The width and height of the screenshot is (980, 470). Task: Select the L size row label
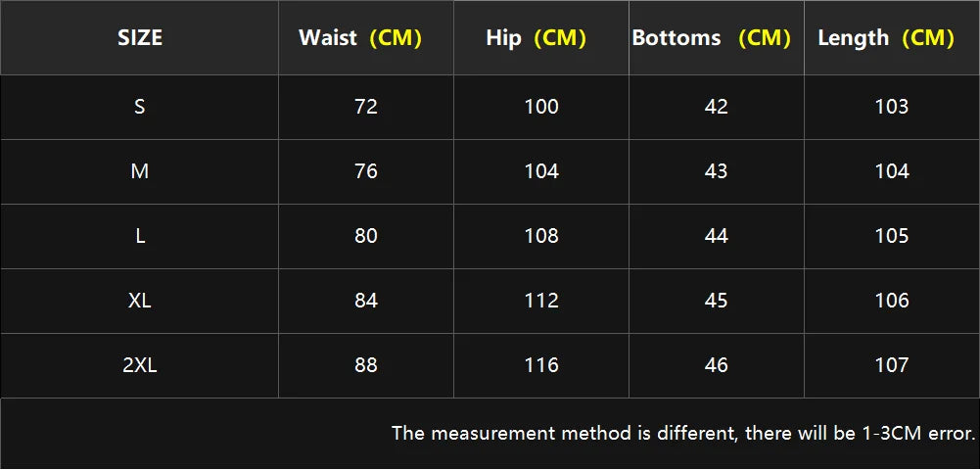pos(140,236)
